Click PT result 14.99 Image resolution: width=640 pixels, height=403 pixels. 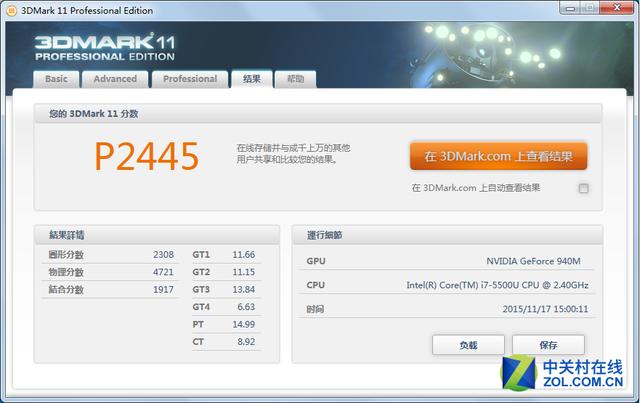pyautogui.click(x=244, y=324)
